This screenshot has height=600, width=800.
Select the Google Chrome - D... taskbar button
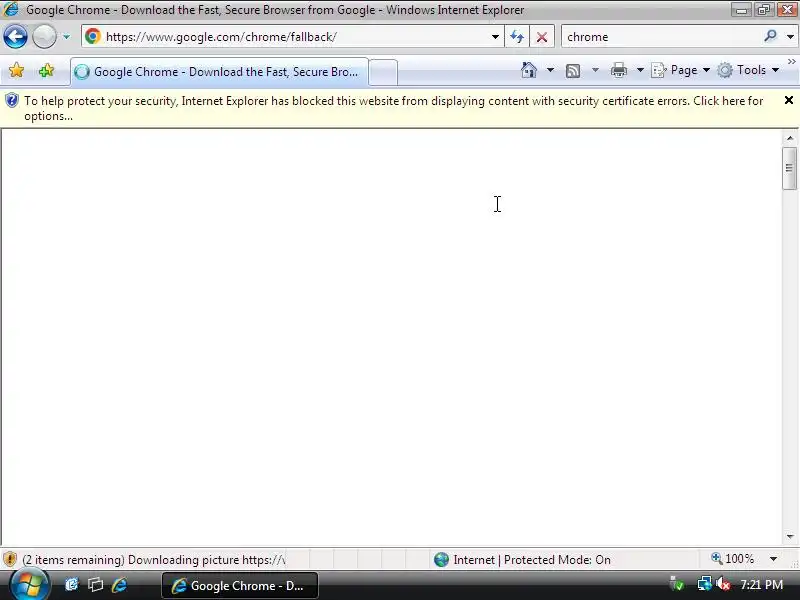240,586
